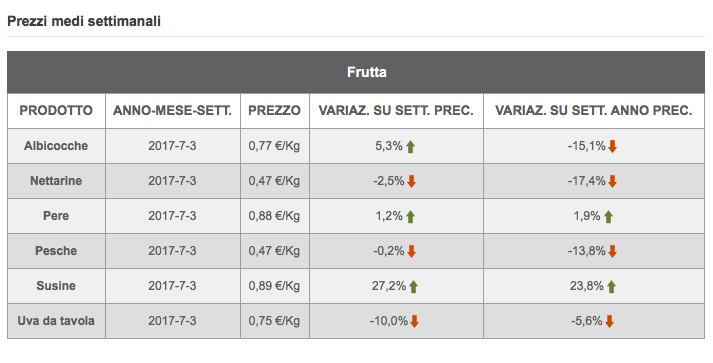The image size is (713, 363).
Task: Click red down arrow next to -15,1%
Action: [x=613, y=146]
